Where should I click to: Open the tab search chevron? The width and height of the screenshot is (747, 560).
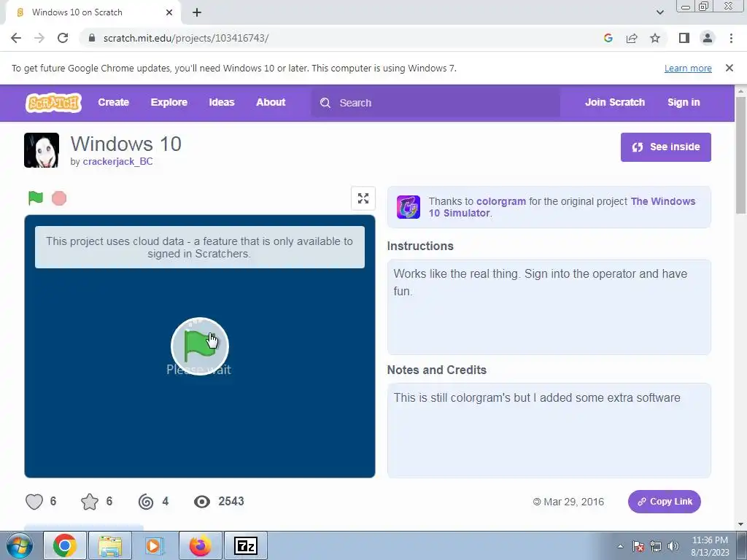point(659,12)
